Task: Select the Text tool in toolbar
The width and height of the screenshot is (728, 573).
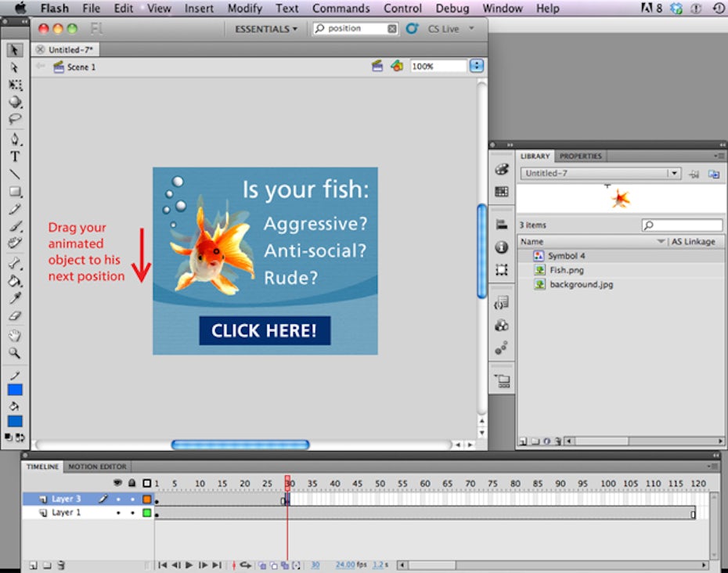Action: pos(15,157)
